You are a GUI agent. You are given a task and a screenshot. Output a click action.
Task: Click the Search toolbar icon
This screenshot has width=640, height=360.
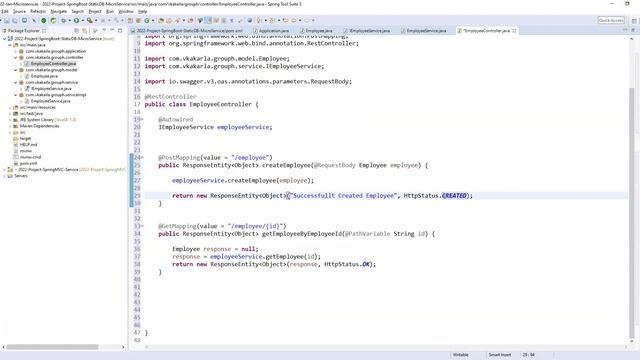pyautogui.click(x=178, y=20)
